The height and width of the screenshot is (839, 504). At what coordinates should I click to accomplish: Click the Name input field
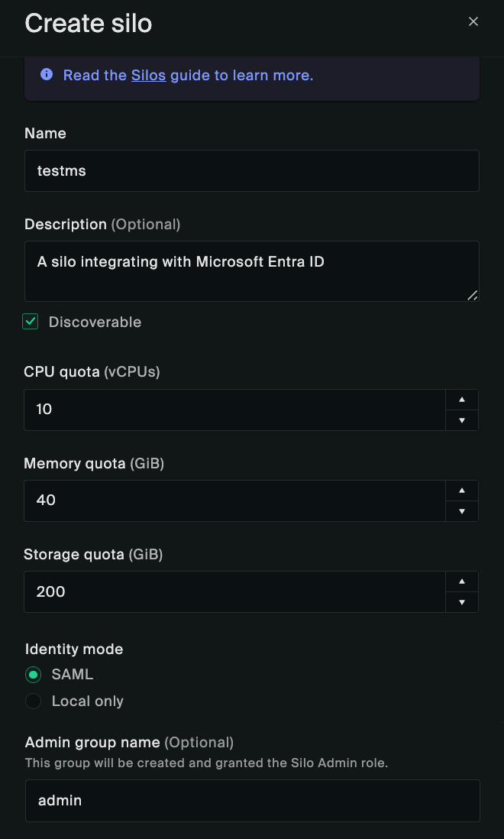tap(252, 170)
